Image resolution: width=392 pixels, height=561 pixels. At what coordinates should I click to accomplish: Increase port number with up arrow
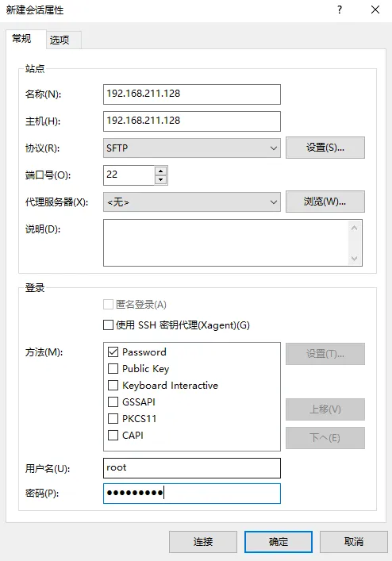tap(160, 171)
